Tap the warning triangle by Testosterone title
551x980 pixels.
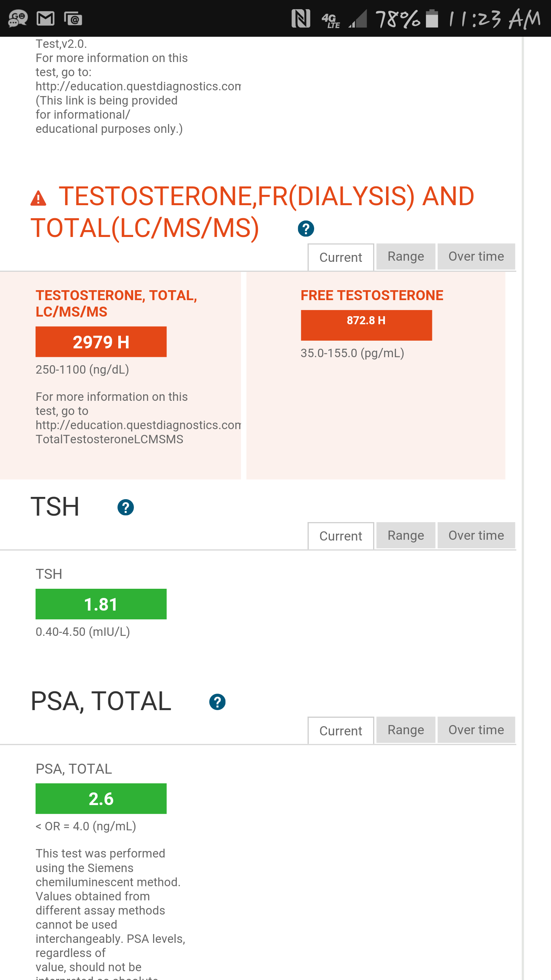tap(38, 198)
